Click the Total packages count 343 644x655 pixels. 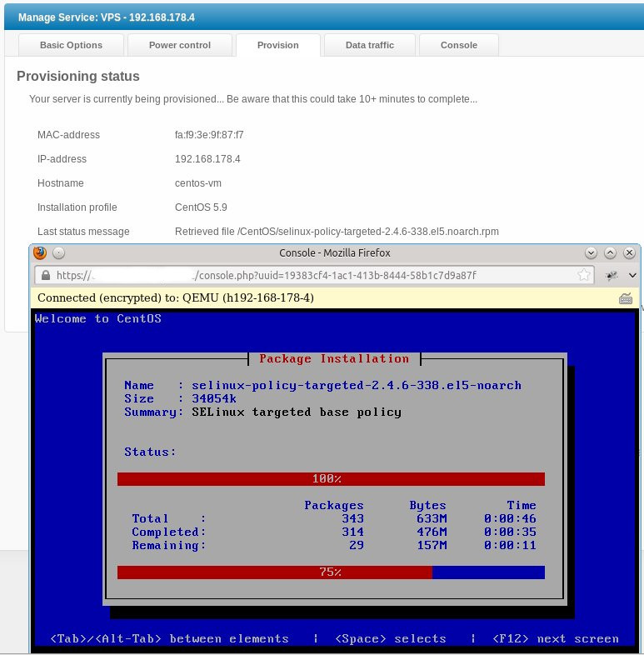[352, 518]
